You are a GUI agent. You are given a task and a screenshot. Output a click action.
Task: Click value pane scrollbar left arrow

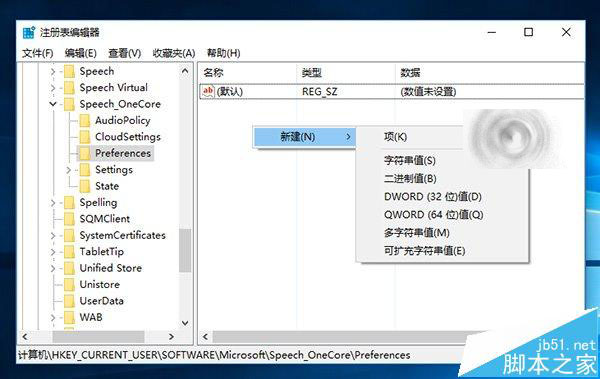(x=205, y=337)
